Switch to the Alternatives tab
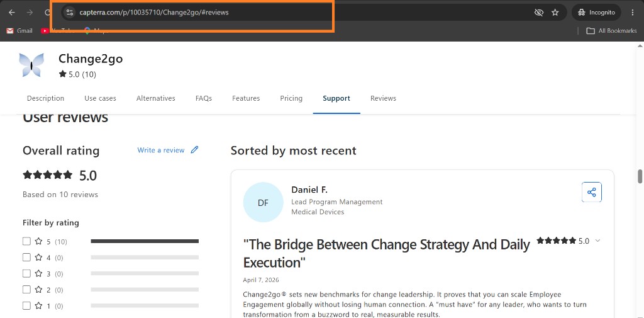This screenshot has height=318, width=644. (156, 98)
